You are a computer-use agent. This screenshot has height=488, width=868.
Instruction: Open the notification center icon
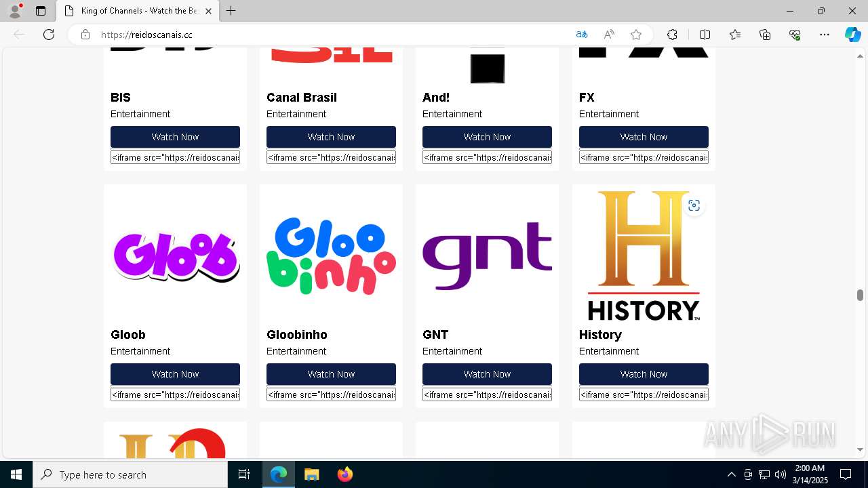[x=846, y=474]
